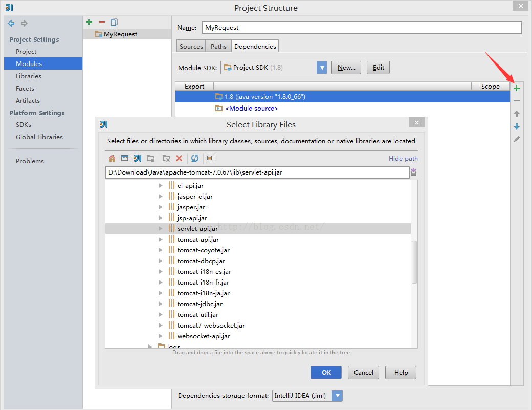
Task: Focus the library path text field
Action: pyautogui.click(x=257, y=172)
